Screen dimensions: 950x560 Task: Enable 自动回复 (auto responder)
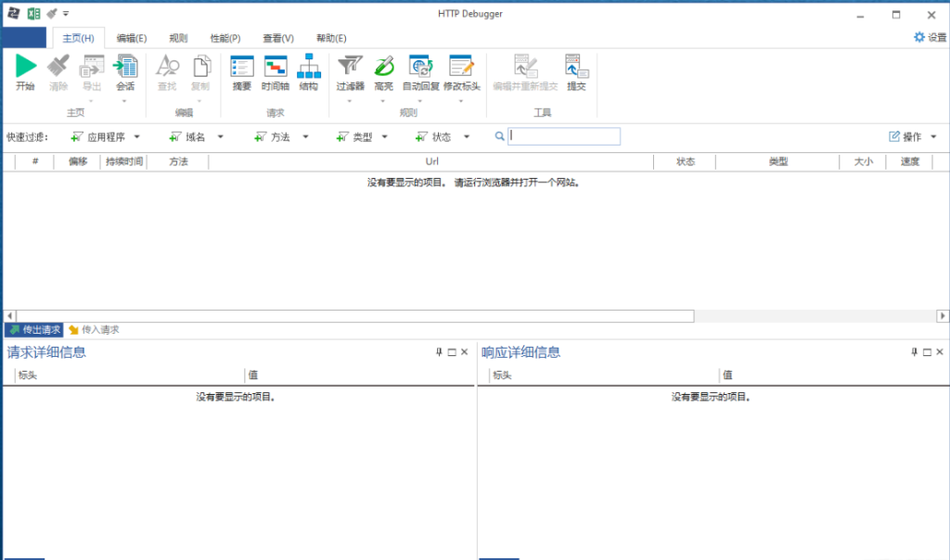(420, 74)
